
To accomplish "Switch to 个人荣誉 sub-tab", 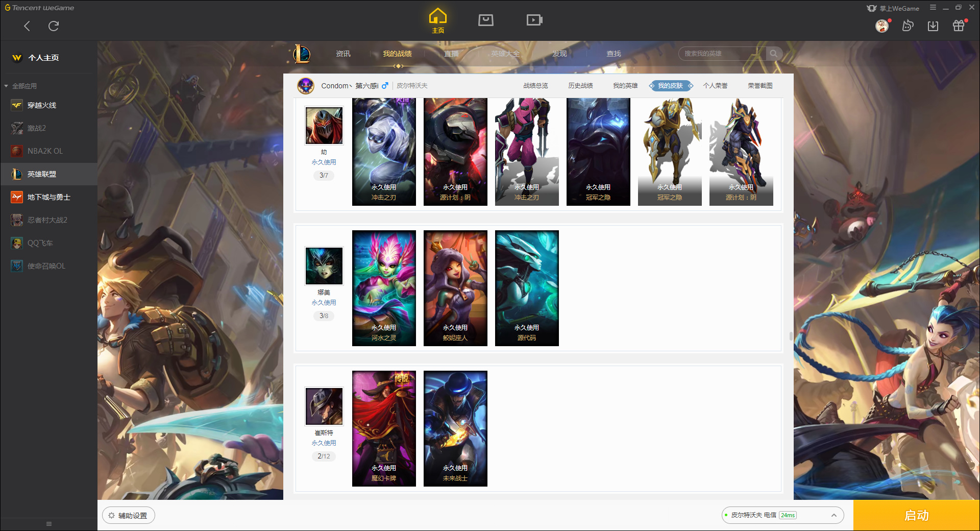I will pos(715,86).
